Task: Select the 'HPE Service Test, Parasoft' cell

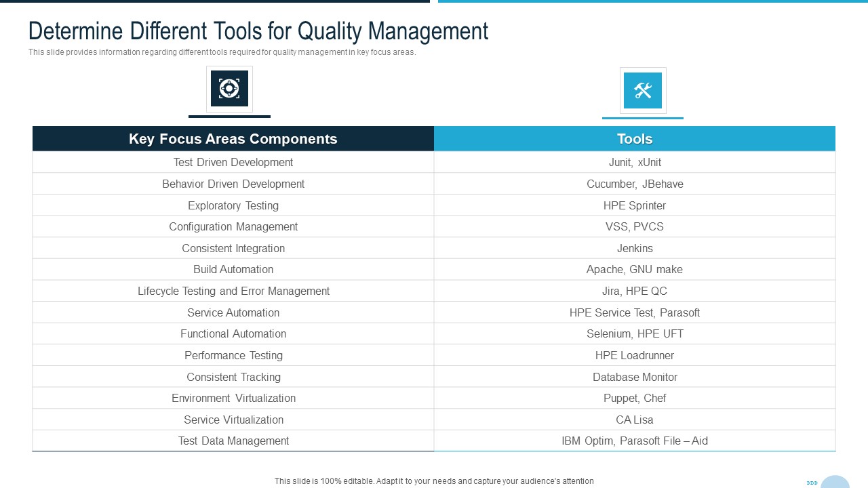Action: (x=635, y=312)
